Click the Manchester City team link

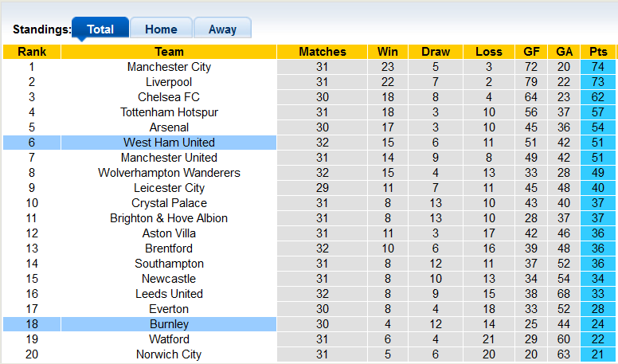169,67
